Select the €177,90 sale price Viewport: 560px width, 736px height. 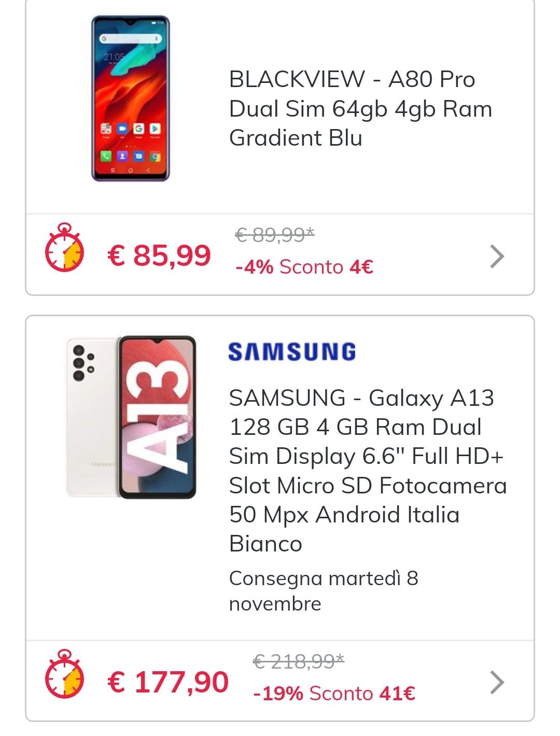click(167, 682)
